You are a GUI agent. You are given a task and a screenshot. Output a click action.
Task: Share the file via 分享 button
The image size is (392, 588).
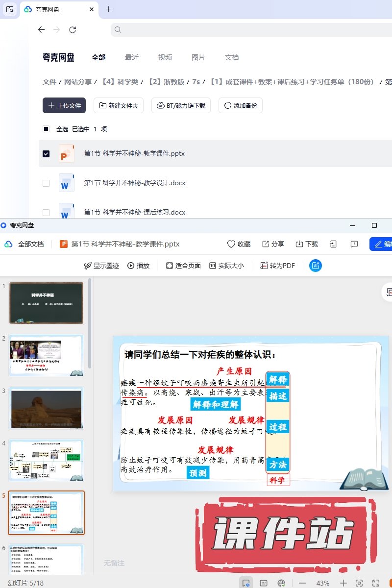273,244
